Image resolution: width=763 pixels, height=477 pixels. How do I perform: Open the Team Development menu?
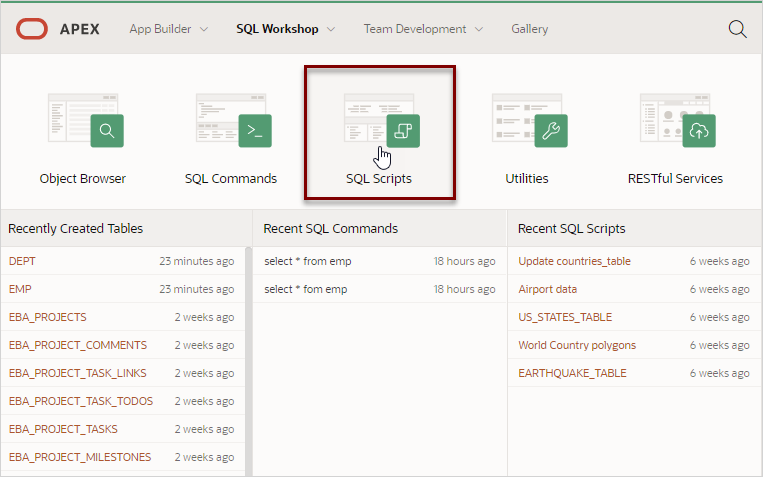pos(415,29)
